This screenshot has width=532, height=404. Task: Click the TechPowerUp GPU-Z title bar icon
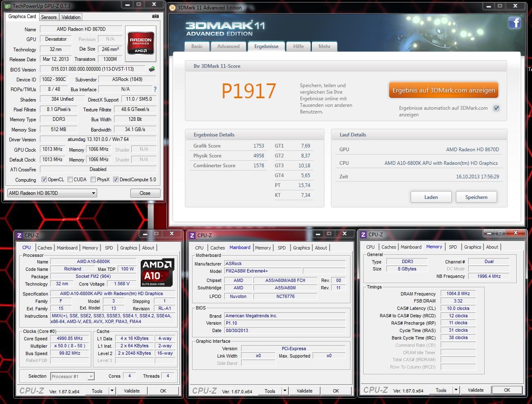point(8,6)
